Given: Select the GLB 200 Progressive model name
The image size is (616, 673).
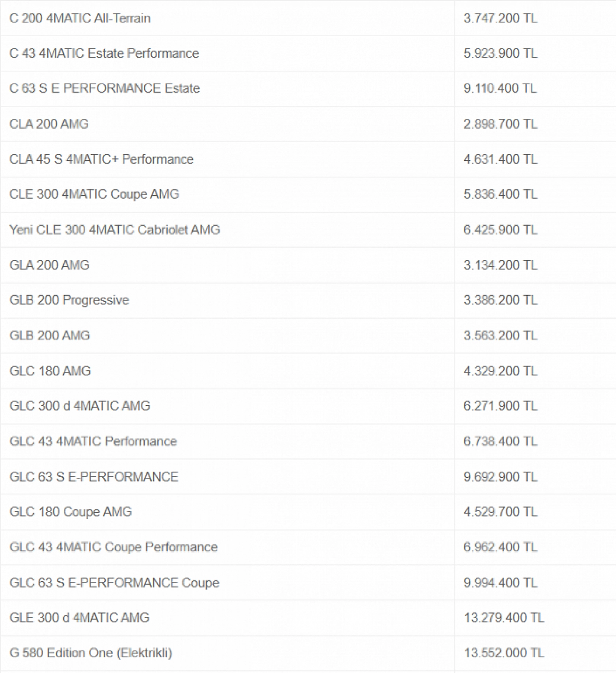Looking at the screenshot, I should pos(69,300).
